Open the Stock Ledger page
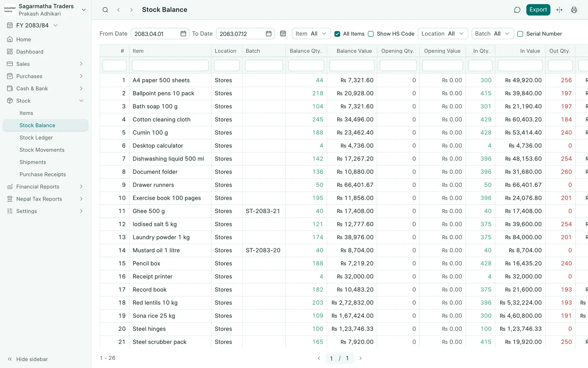Image resolution: width=588 pixels, height=368 pixels. 36,137
